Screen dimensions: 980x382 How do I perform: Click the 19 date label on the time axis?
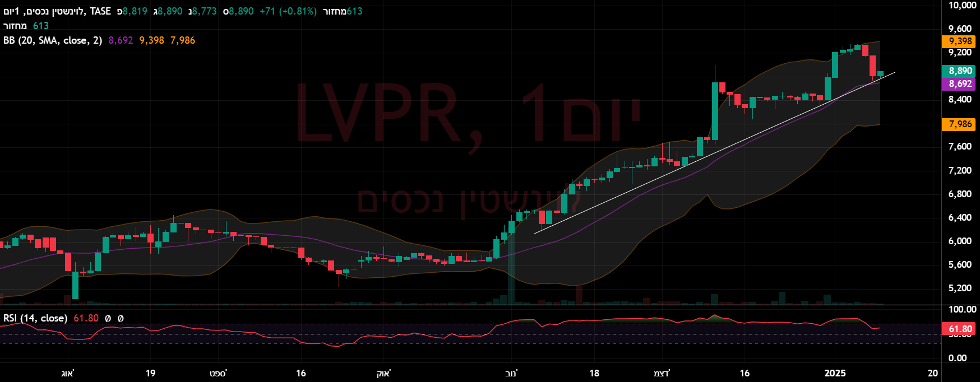point(150,374)
